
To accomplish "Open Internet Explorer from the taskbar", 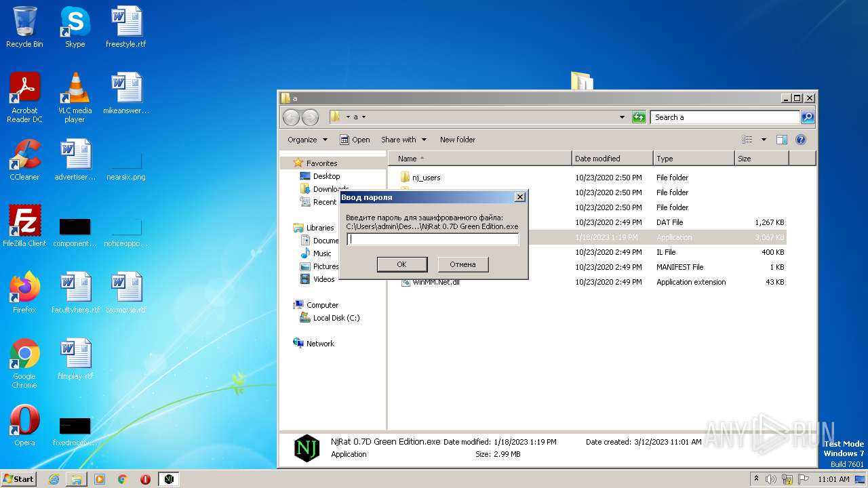I will [x=54, y=479].
